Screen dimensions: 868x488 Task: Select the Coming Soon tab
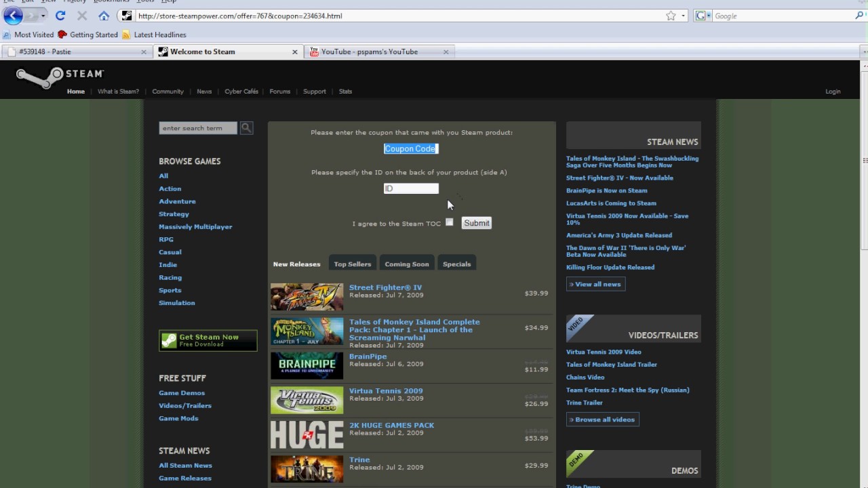(407, 264)
